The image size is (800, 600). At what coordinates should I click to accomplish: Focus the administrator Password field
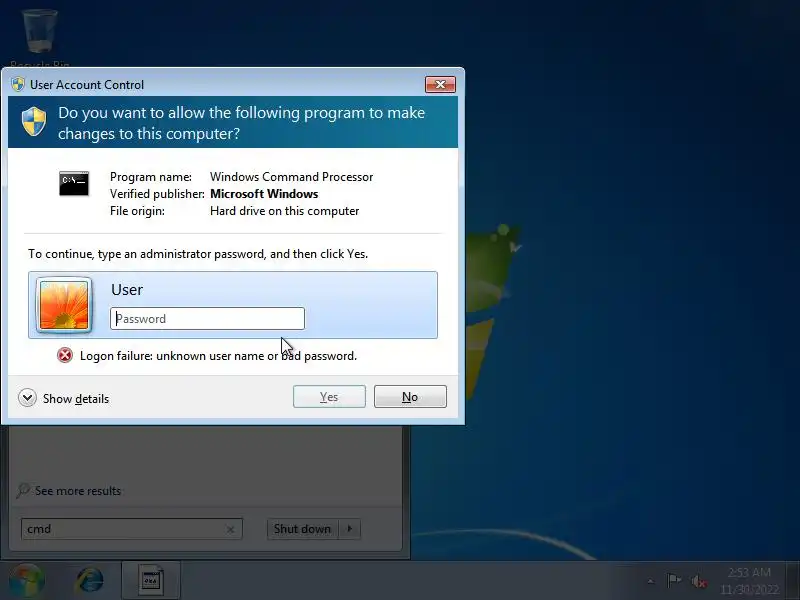point(207,318)
